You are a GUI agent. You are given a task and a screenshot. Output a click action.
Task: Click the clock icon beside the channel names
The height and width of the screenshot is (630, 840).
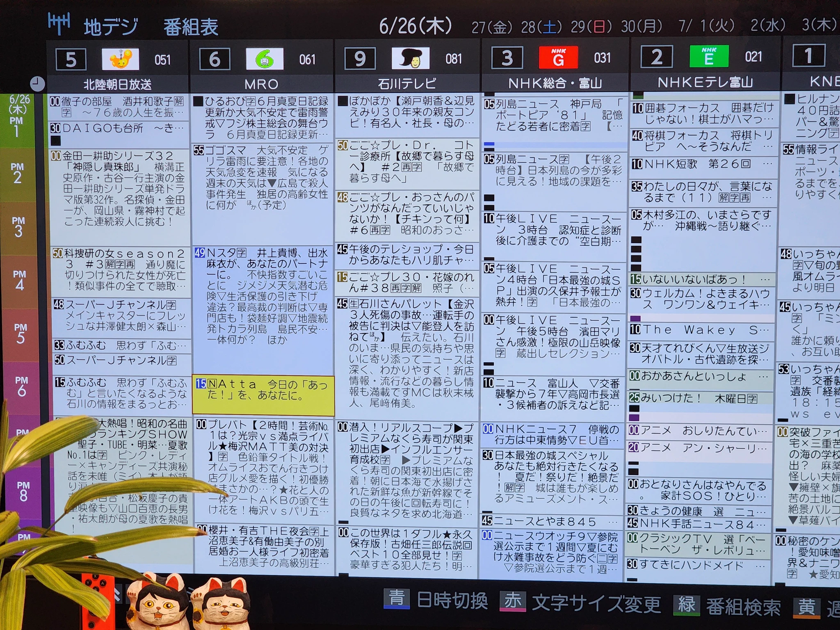pos(37,84)
